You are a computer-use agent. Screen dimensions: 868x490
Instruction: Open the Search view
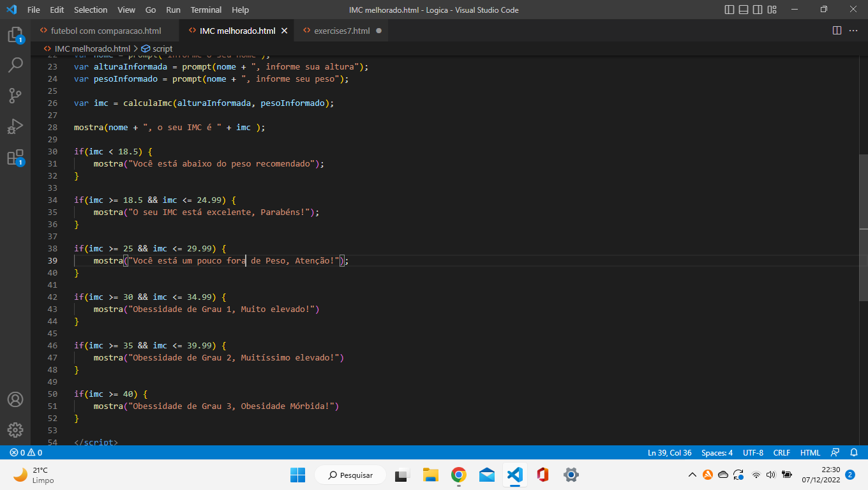pyautogui.click(x=15, y=65)
